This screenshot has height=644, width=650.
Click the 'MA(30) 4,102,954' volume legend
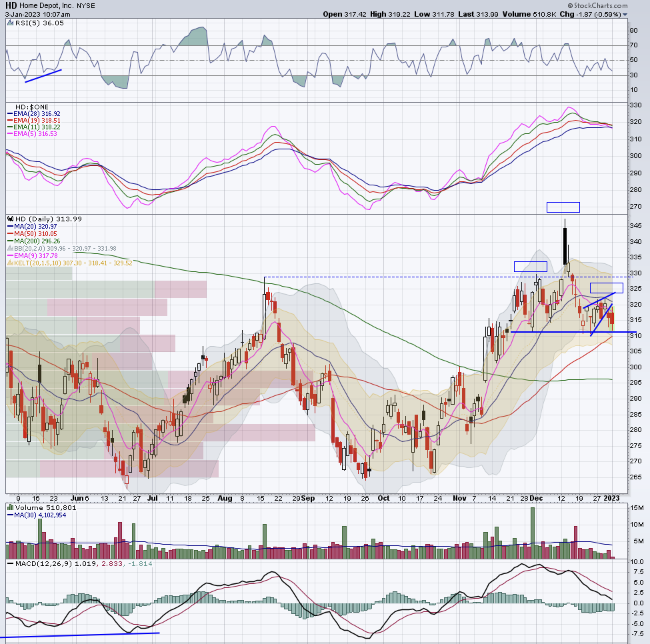pos(40,515)
